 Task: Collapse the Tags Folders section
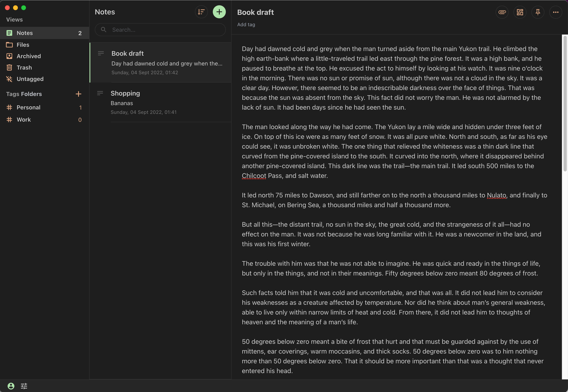click(24, 94)
